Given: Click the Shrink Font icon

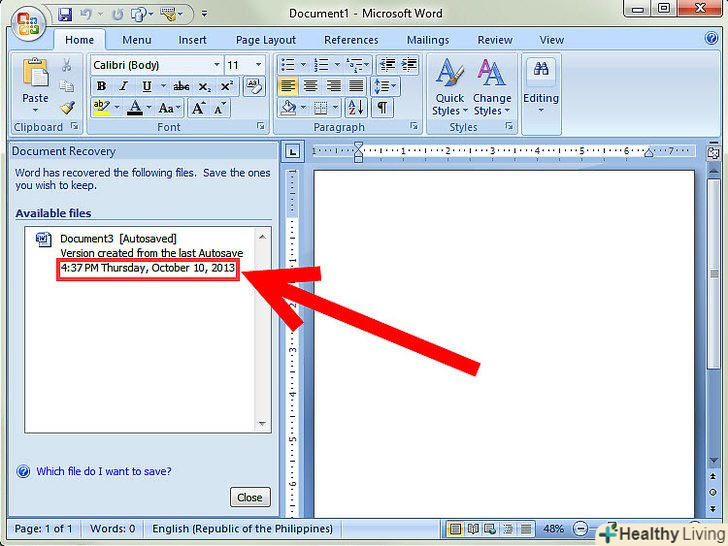Looking at the screenshot, I should (x=220, y=108).
